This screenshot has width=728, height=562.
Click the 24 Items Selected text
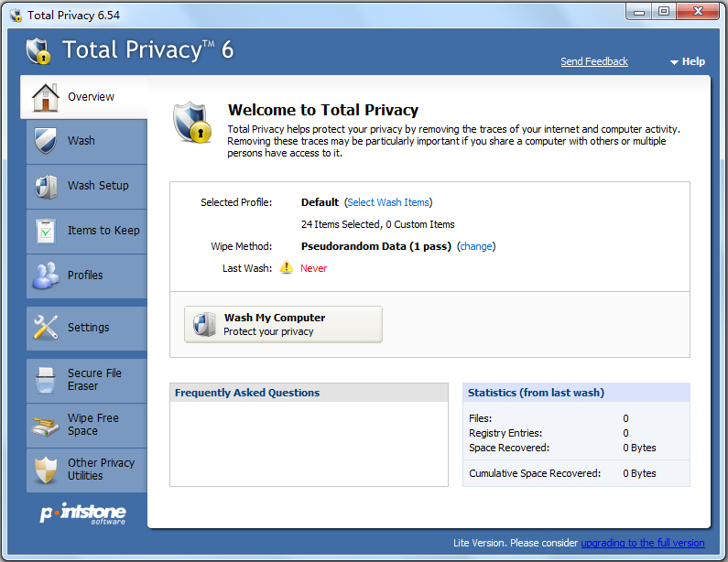(341, 224)
